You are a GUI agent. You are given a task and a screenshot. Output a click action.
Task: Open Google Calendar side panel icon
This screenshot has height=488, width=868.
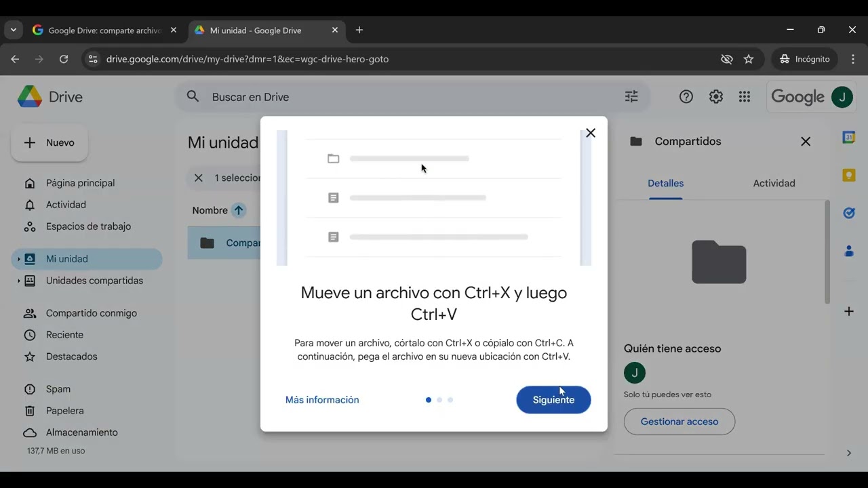pos(848,138)
